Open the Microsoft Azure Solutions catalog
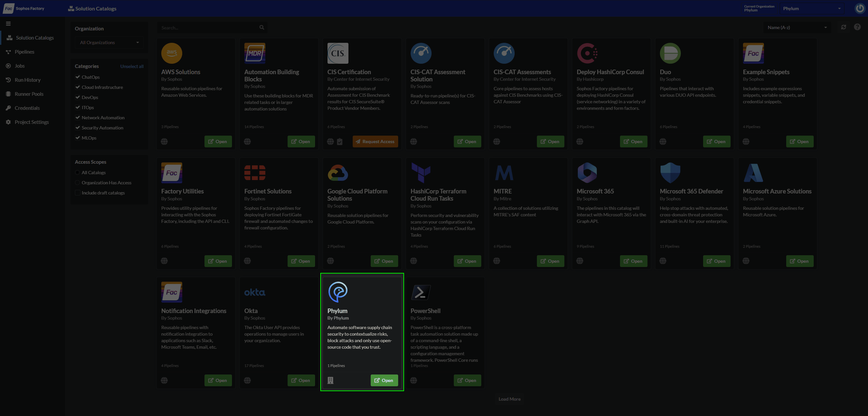Image resolution: width=868 pixels, height=416 pixels. (x=800, y=261)
